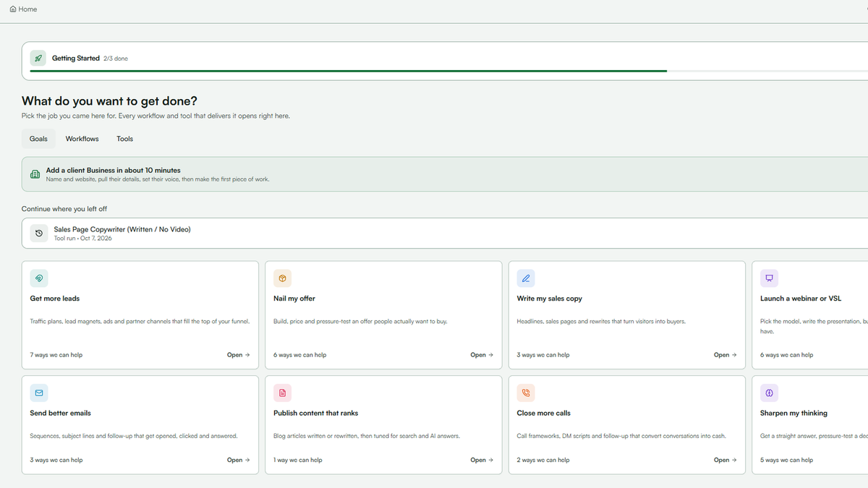This screenshot has height=488, width=868.
Task: Click the '2/3 done' status text
Action: point(116,59)
